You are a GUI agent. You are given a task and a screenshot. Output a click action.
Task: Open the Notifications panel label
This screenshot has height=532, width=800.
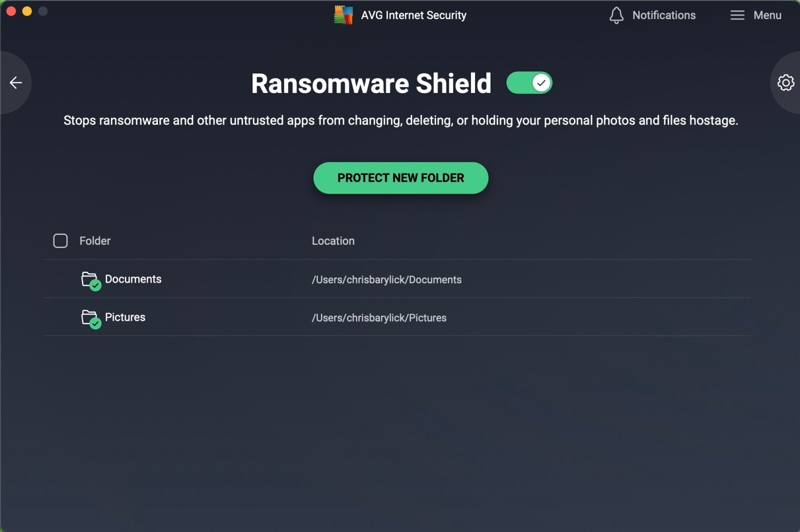pos(663,15)
